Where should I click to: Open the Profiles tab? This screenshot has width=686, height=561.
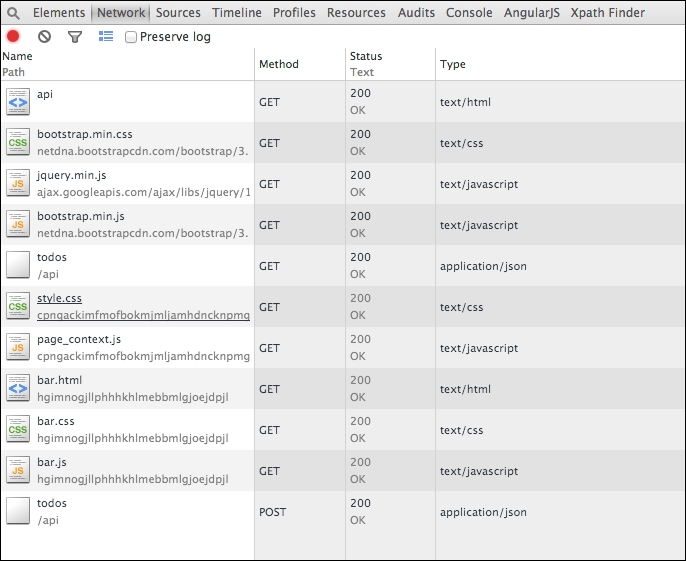click(x=294, y=13)
